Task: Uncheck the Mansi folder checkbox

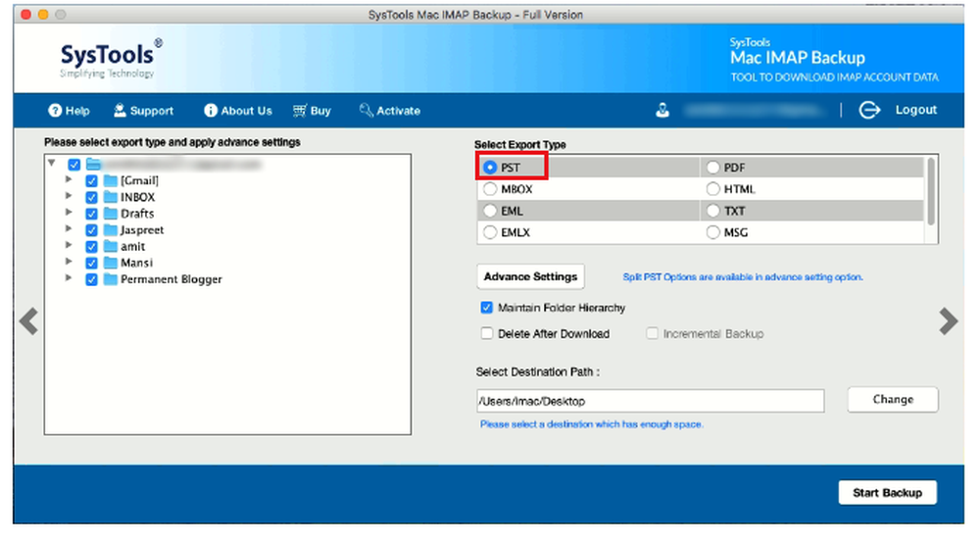Action: coord(91,263)
